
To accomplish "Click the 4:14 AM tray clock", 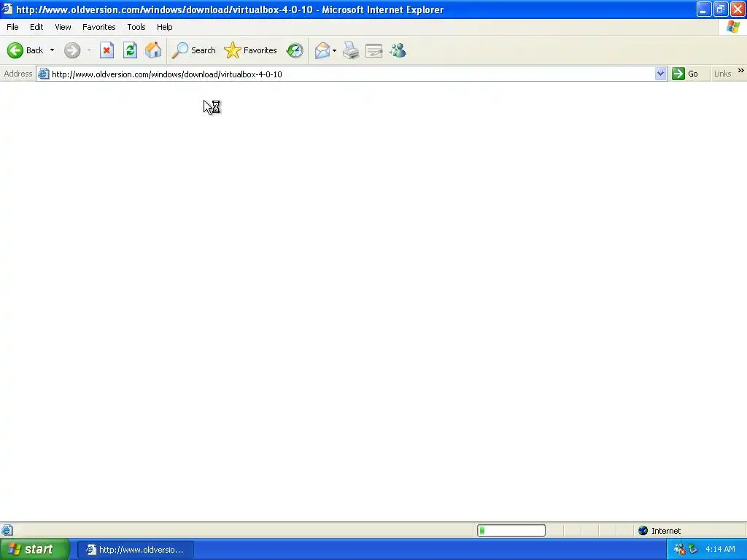I will pyautogui.click(x=720, y=550).
